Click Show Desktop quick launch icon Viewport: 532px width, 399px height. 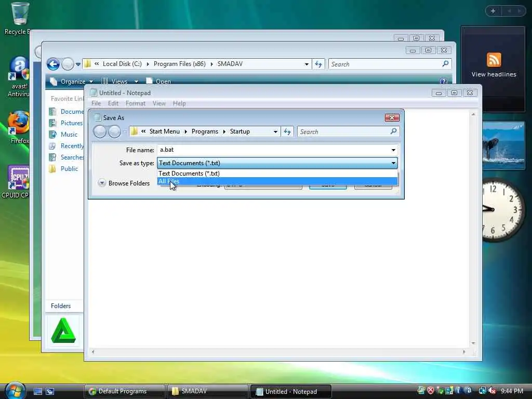38,392
